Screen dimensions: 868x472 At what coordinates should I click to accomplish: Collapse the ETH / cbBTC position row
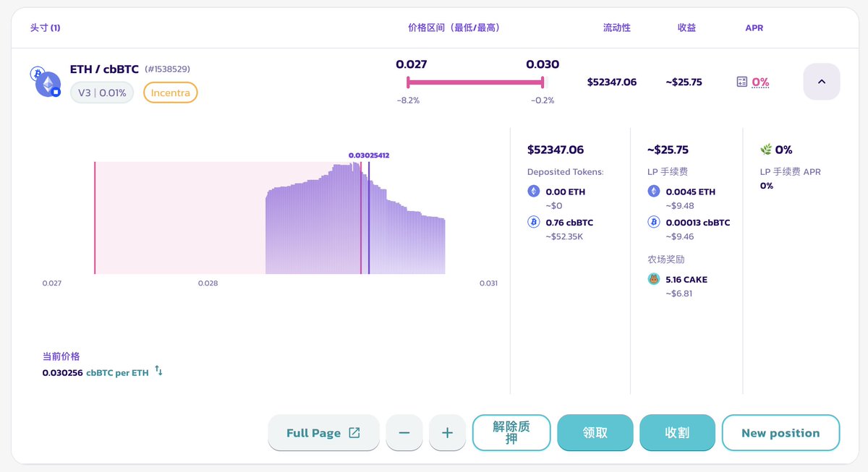coord(821,82)
